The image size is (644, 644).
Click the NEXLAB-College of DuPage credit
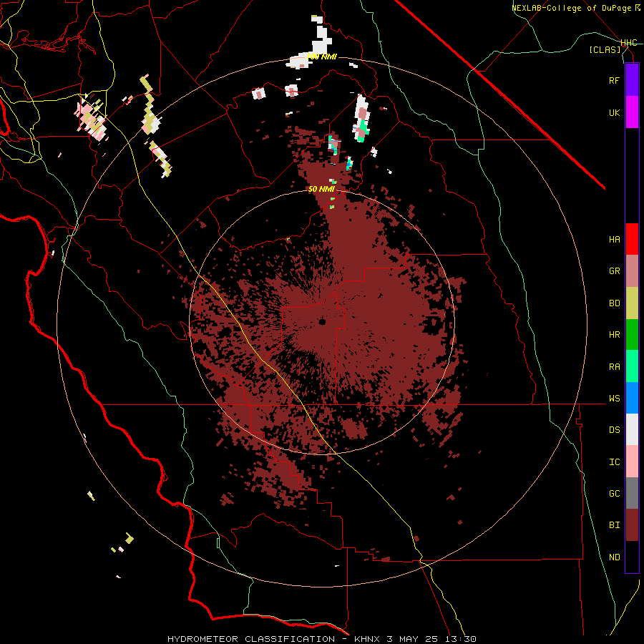tap(576, 8)
